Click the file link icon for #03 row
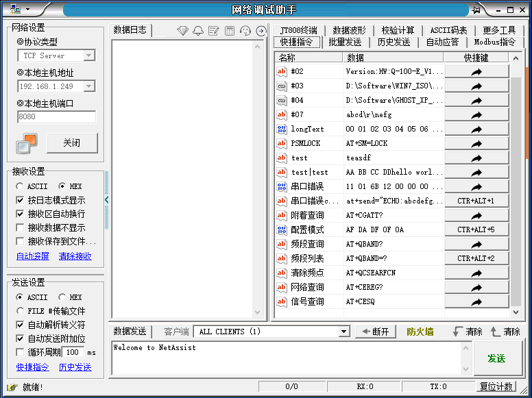Viewport: 532px width, 398px height. click(x=282, y=86)
